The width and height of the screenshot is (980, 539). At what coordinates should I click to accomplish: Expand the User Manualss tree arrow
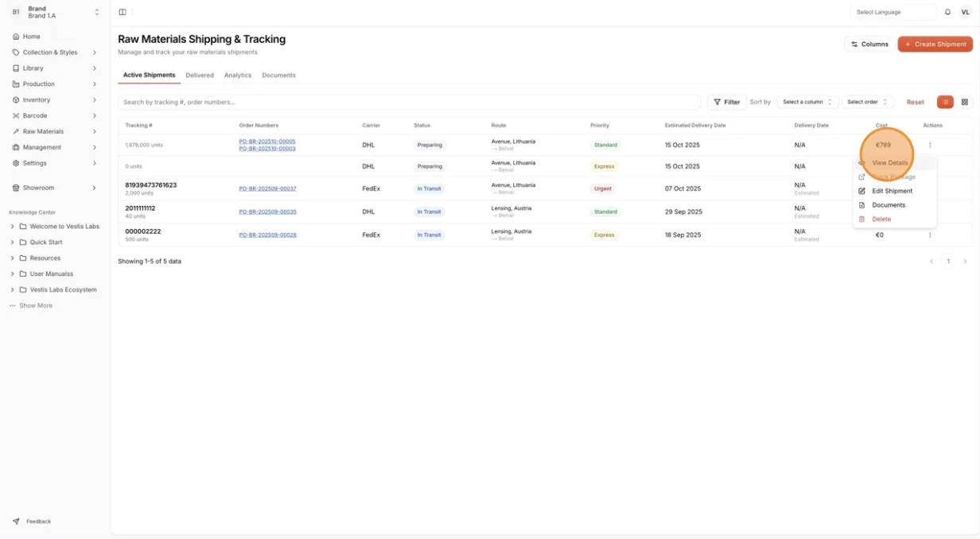(12, 274)
